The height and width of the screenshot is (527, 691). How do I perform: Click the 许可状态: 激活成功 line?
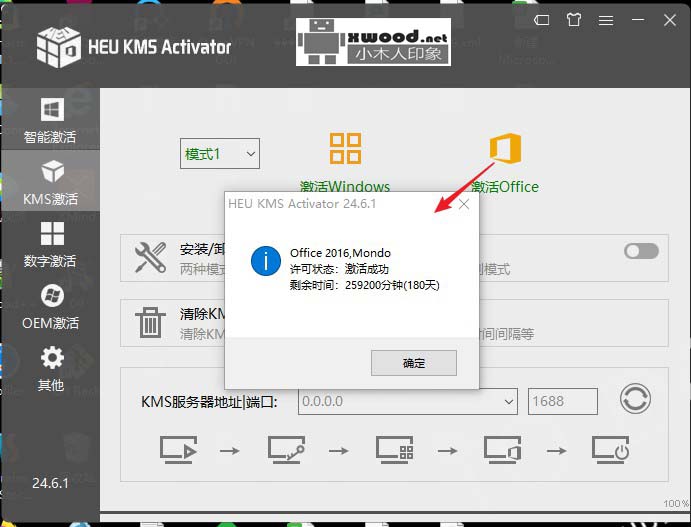click(339, 269)
